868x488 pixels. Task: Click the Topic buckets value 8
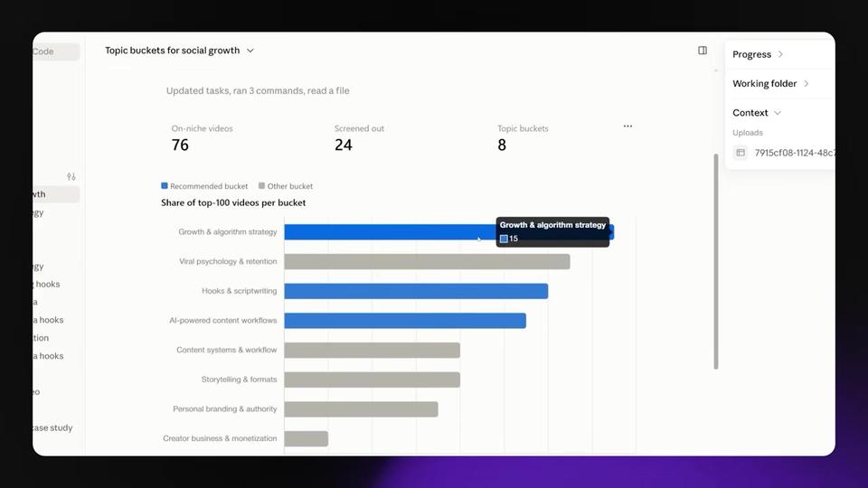pos(502,145)
